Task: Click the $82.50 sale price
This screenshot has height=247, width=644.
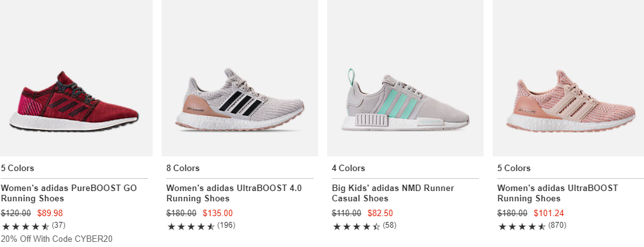Action: coord(381,214)
